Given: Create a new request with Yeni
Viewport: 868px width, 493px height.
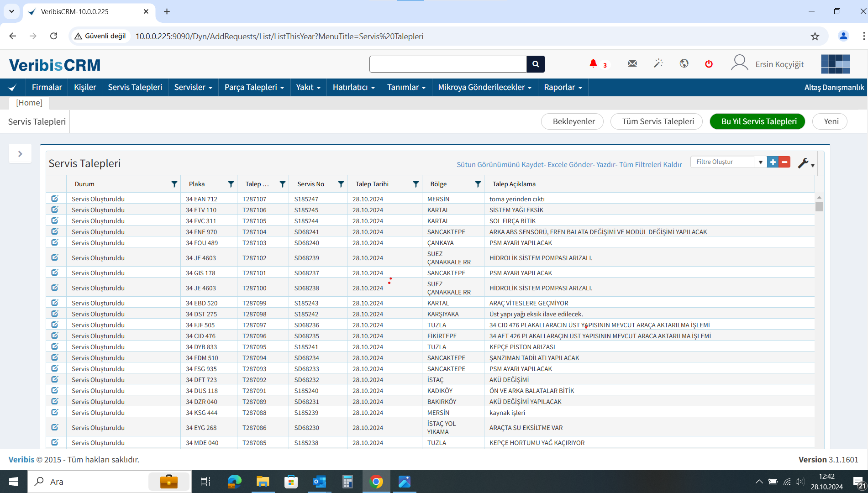Looking at the screenshot, I should 831,121.
